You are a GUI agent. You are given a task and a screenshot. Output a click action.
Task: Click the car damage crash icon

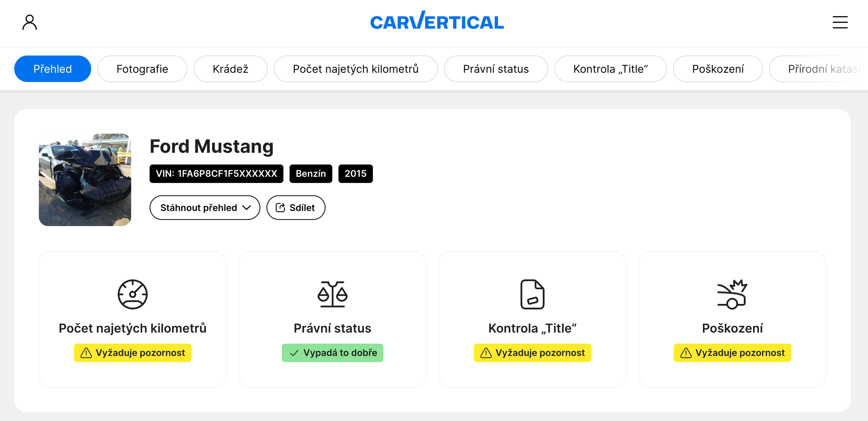pyautogui.click(x=732, y=294)
